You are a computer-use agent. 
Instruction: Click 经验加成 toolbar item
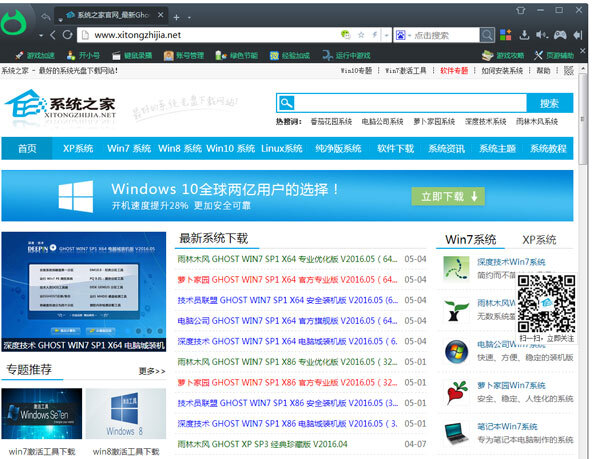tap(290, 55)
